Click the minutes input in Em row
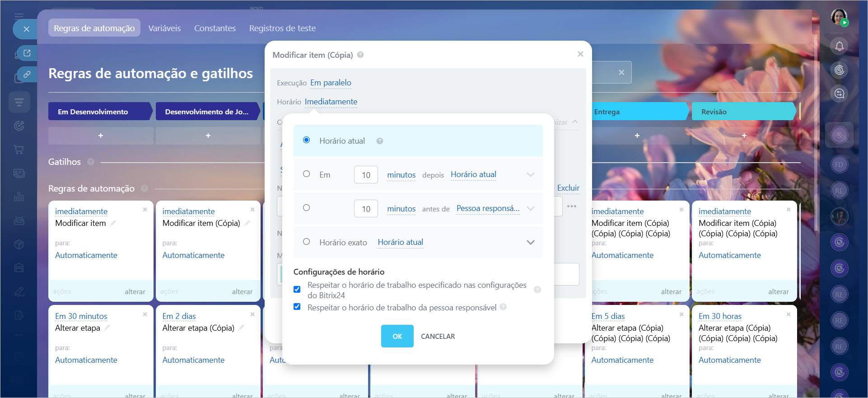 [x=366, y=175]
